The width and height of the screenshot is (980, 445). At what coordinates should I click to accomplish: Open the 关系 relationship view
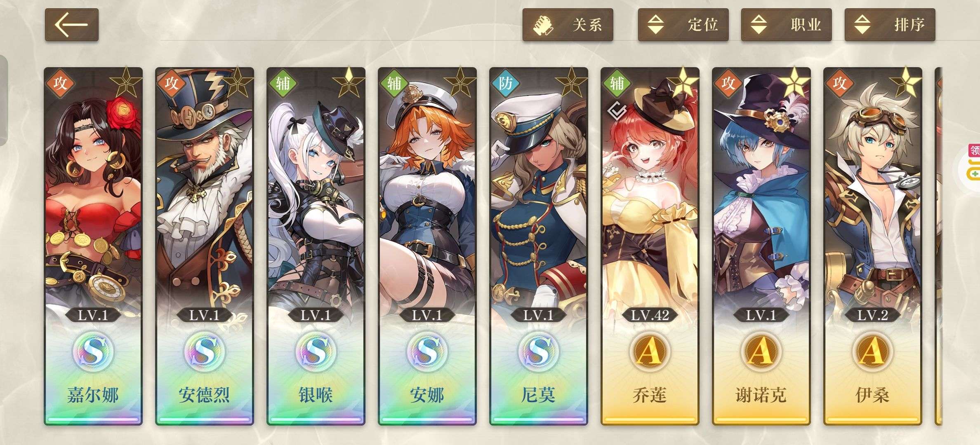[x=568, y=25]
